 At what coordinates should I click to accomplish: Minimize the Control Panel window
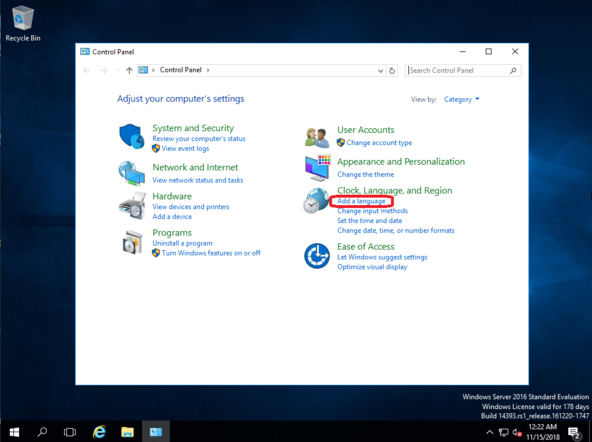[x=462, y=51]
